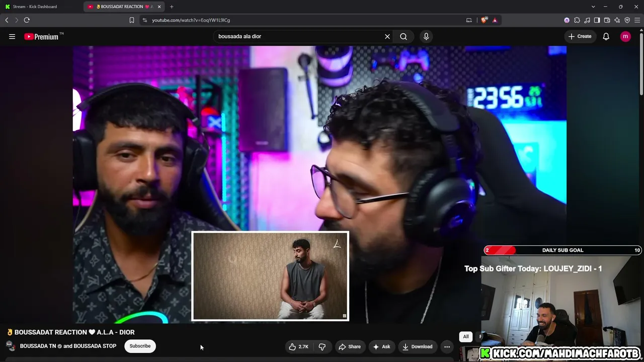The height and width of the screenshot is (362, 644).
Task: Open the BOUSSADA TN channel avatar
Action: pos(11,346)
